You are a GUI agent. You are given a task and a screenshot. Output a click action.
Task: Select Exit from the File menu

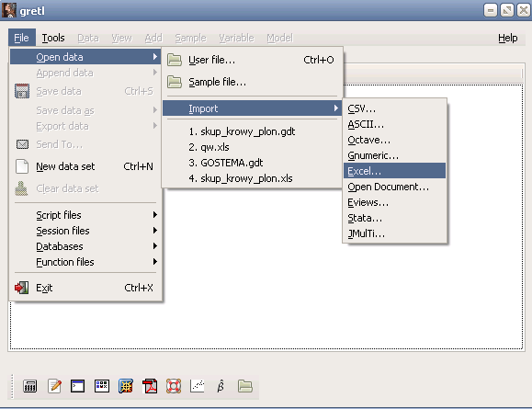[x=85, y=288]
